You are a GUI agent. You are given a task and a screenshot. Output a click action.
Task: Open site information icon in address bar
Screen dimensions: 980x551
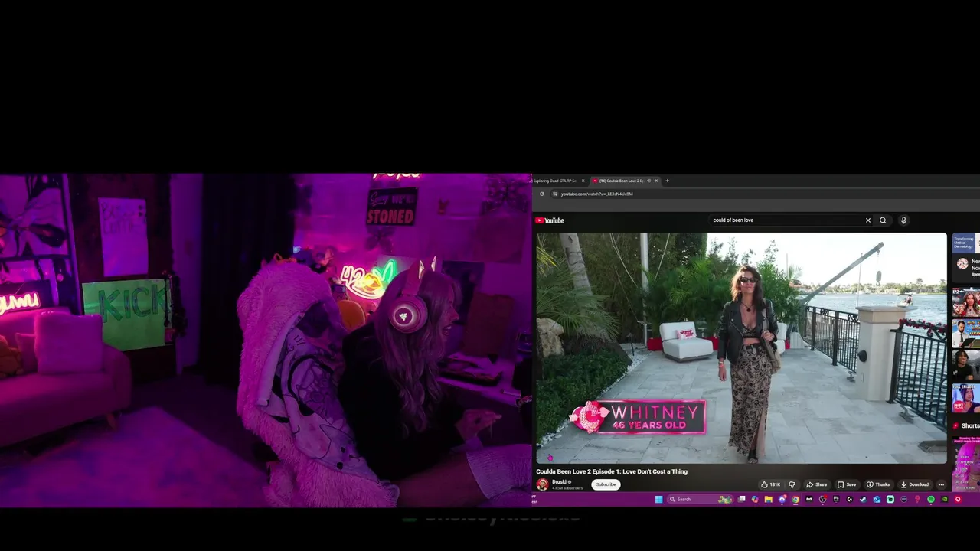[555, 194]
